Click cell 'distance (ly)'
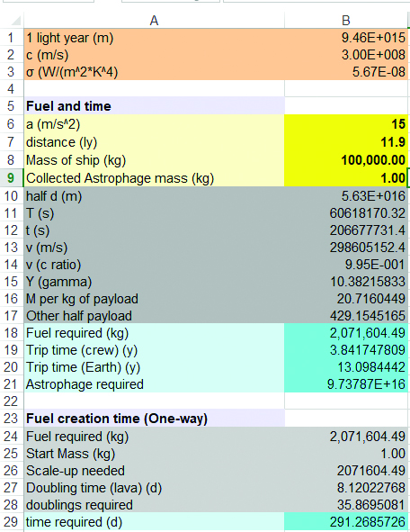Image resolution: width=410 pixels, height=532 pixels. 154,142
